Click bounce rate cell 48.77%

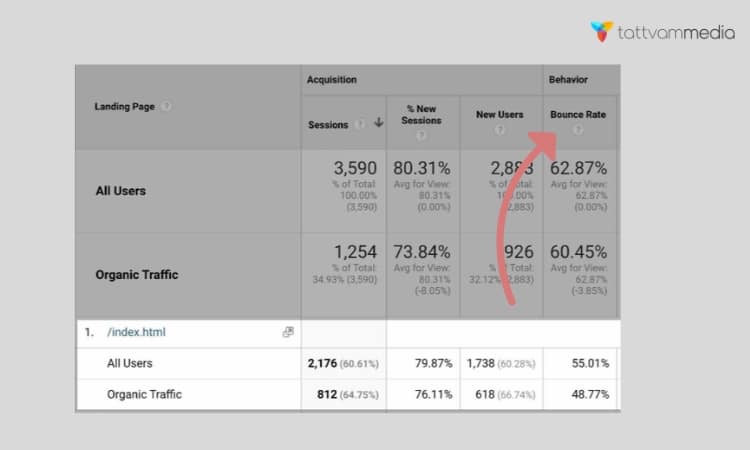(x=590, y=395)
